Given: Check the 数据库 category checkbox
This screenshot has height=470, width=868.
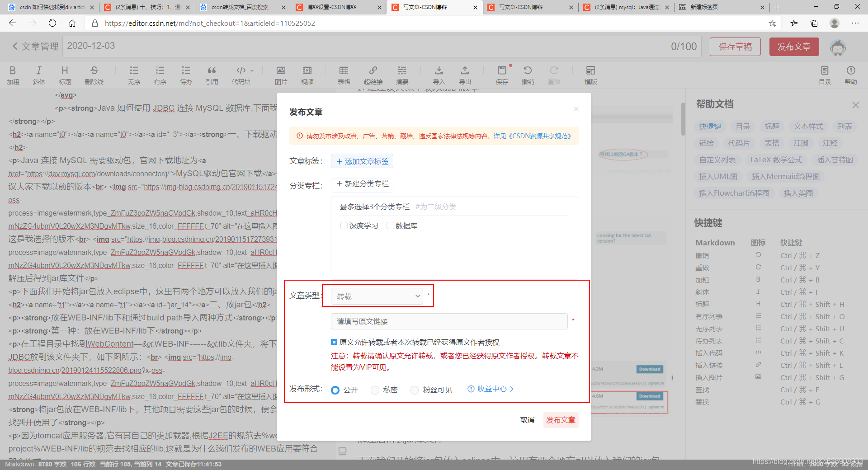Looking at the screenshot, I should point(390,226).
